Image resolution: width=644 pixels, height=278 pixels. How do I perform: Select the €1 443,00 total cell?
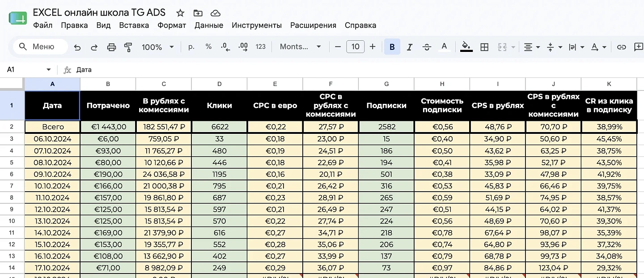pyautogui.click(x=108, y=127)
